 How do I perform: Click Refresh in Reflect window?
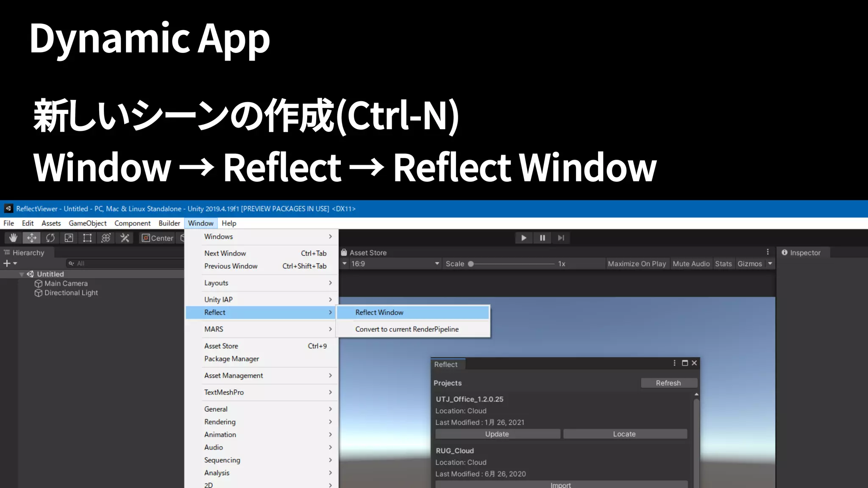tap(668, 383)
